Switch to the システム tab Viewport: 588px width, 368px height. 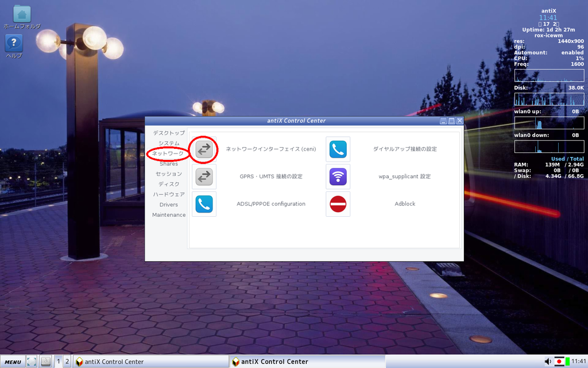coord(169,143)
